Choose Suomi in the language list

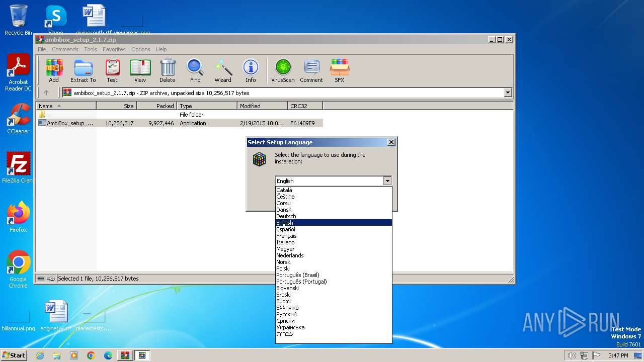[334, 301]
